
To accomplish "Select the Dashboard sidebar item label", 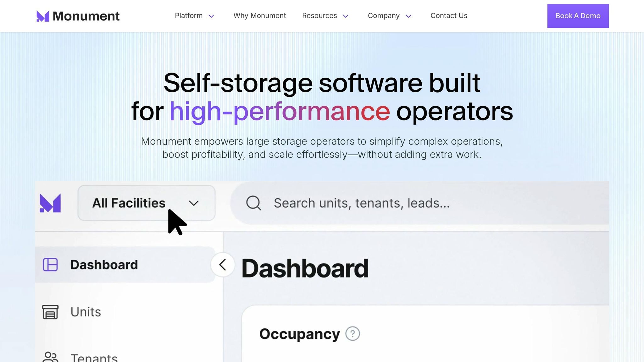I will (104, 265).
